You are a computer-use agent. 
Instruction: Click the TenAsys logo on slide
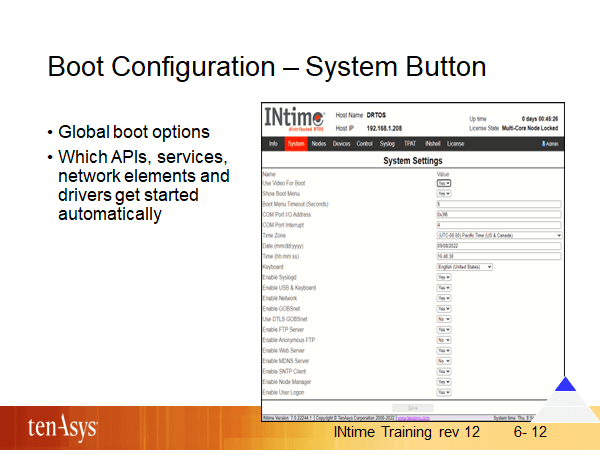62,427
